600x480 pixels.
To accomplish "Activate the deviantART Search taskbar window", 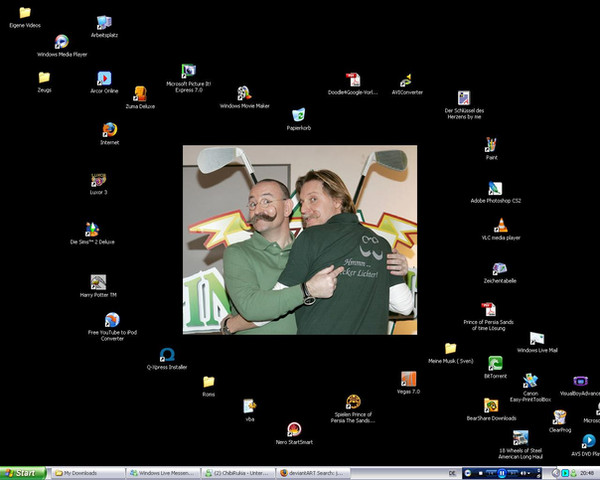I will (310, 472).
